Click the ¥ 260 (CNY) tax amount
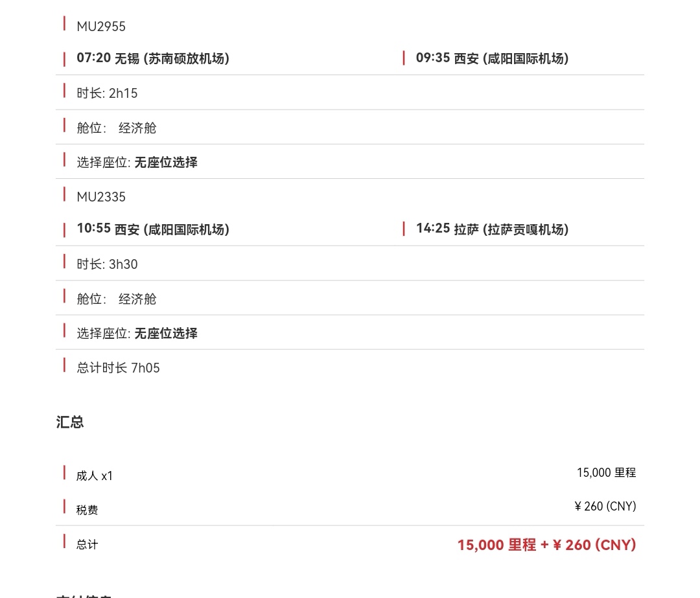Image resolution: width=700 pixels, height=598 pixels. (605, 506)
